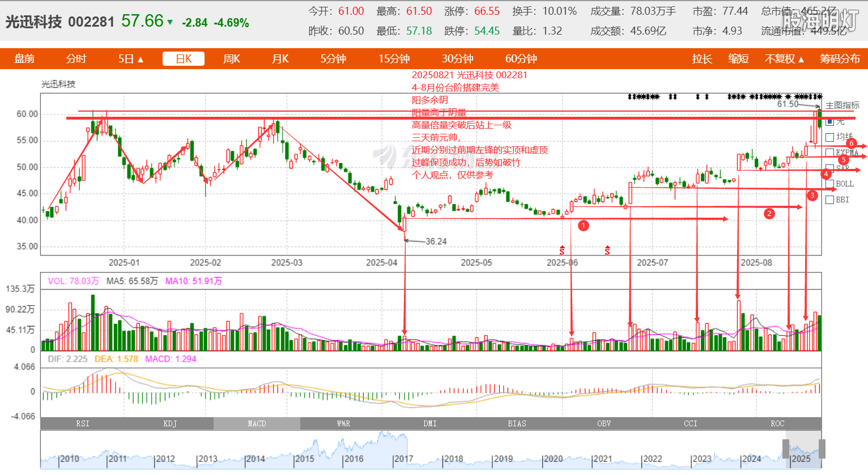Click 拉长 to stretch the chart
This screenshot has height=475, width=868.
(702, 59)
